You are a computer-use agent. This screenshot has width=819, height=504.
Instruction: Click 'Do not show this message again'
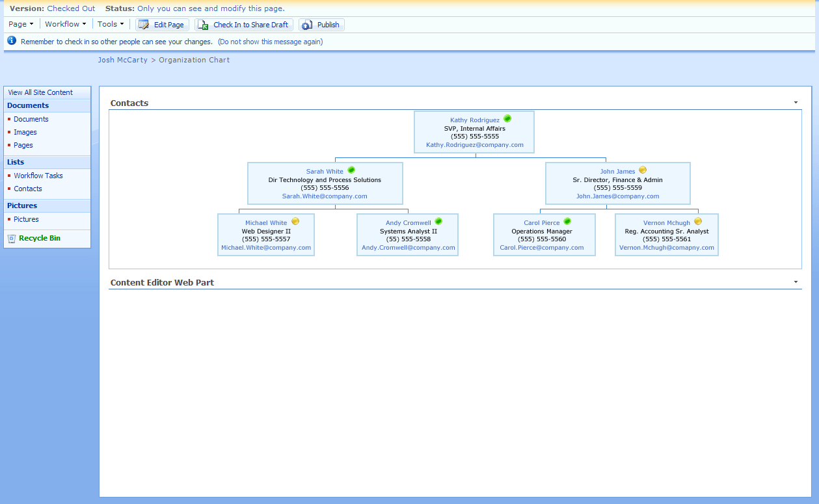270,42
